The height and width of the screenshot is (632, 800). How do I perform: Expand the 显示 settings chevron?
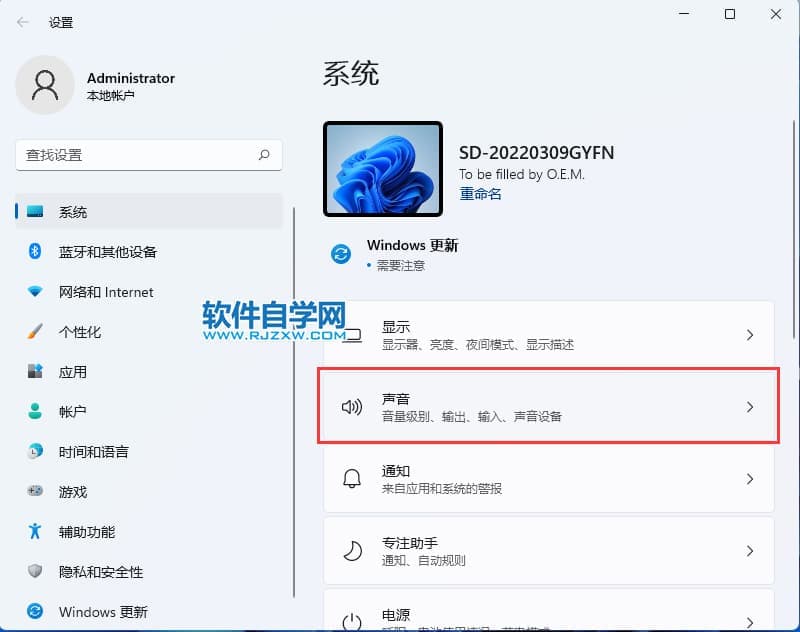point(750,336)
